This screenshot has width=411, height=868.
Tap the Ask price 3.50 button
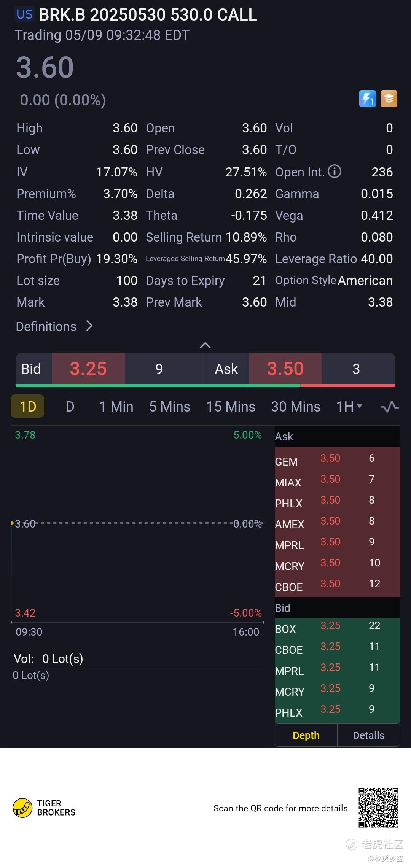pyautogui.click(x=285, y=369)
